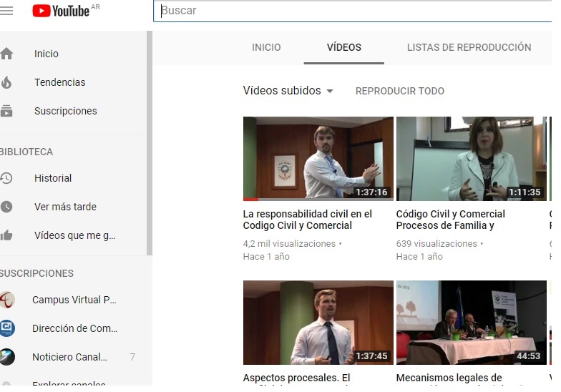Open Campus Virtual channel avatar
This screenshot has height=392, width=561.
(7, 300)
